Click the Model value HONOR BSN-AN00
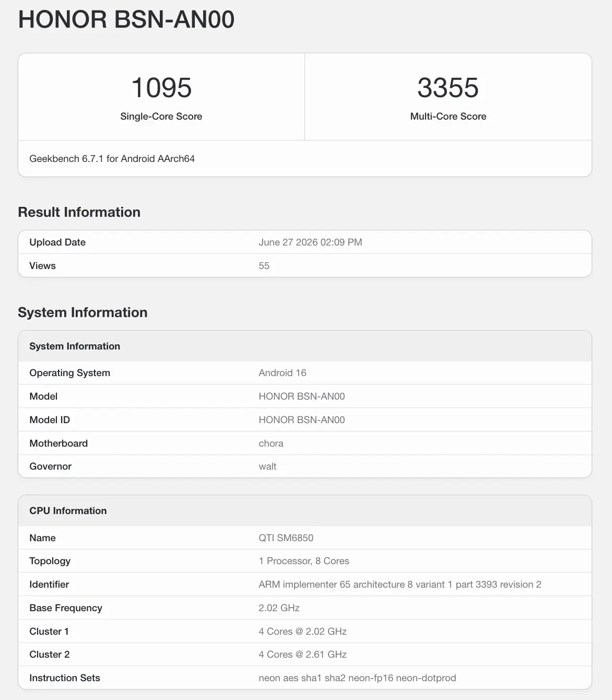Viewport: 612px width, 700px height. coord(302,396)
